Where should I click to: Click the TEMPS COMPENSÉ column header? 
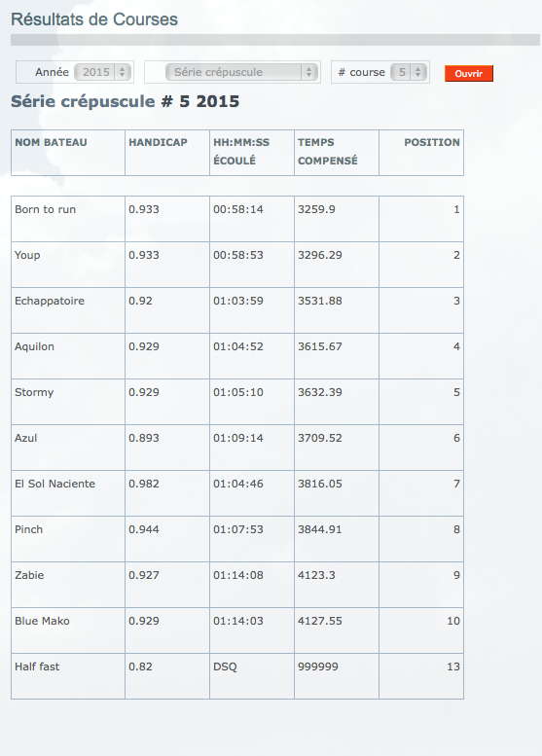point(327,152)
